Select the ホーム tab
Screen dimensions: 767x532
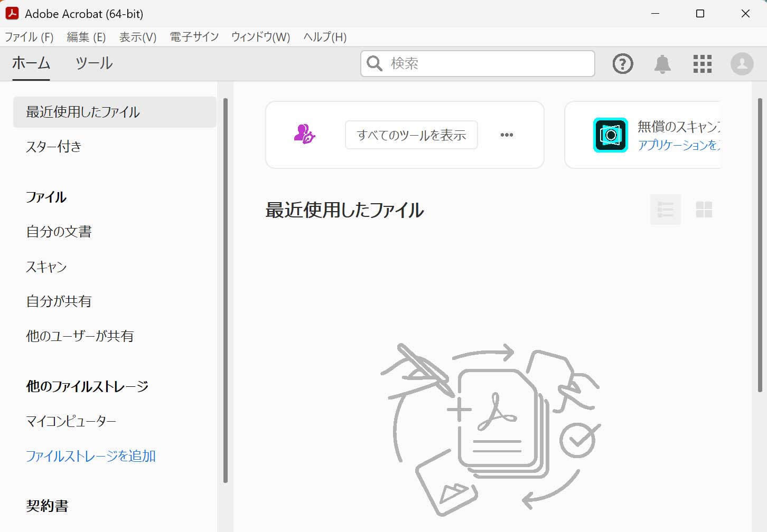click(31, 63)
